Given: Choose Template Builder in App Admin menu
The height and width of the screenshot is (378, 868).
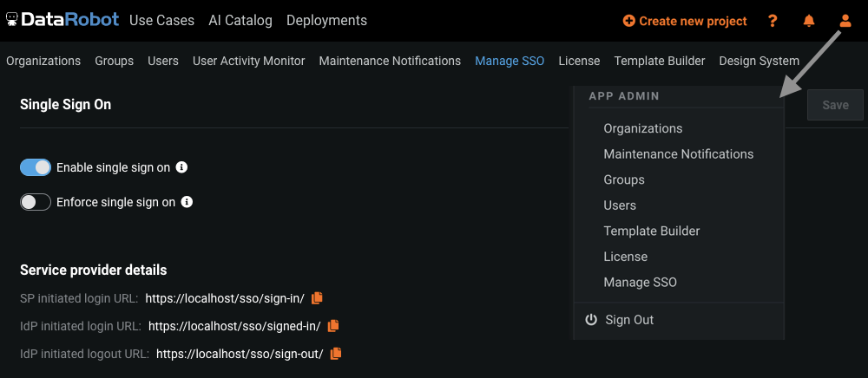Looking at the screenshot, I should (x=651, y=231).
